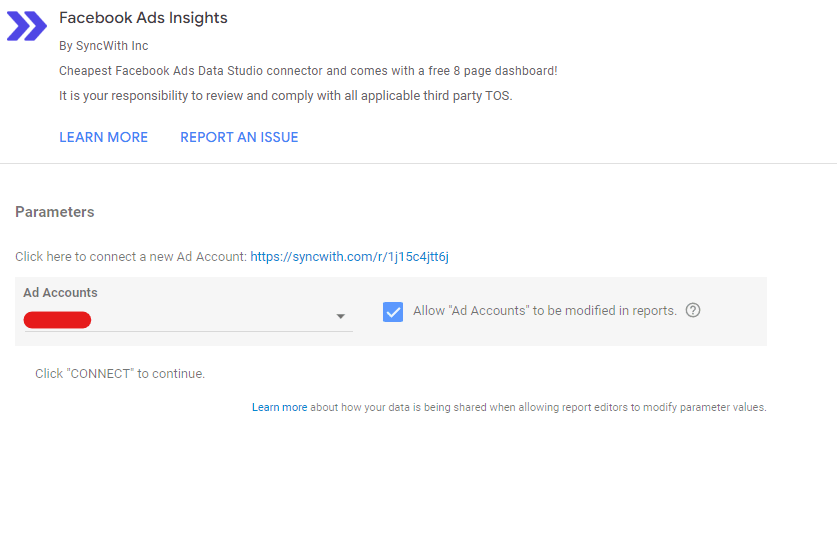Click the "By SyncWith Inc" author text
This screenshot has height=547, width=837.
coord(103,46)
